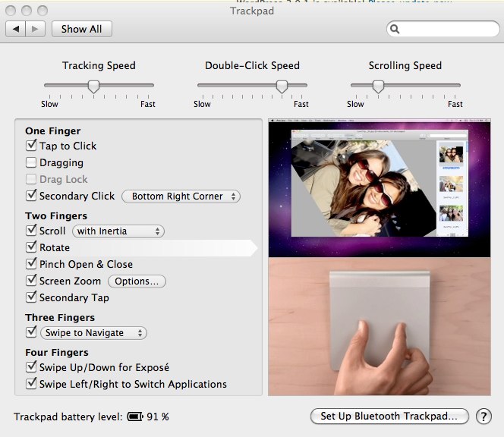Enable the Dragging checkbox
Screen dimensions: 504x437
(x=31, y=162)
